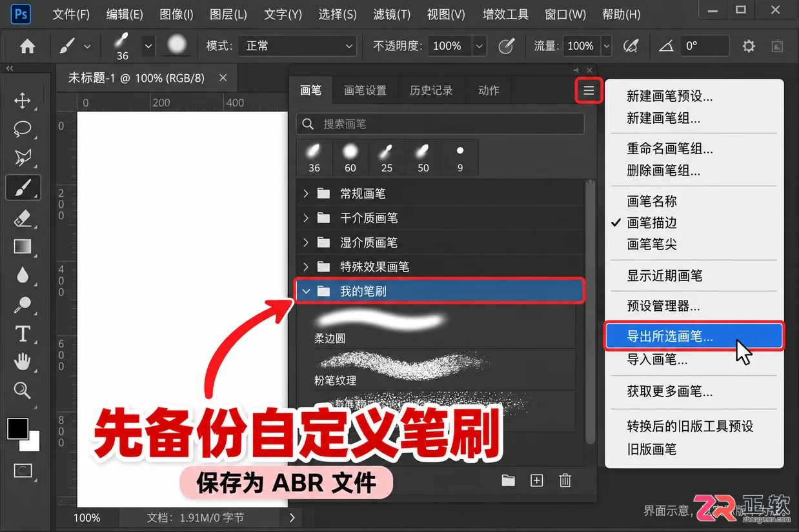799x532 pixels.
Task: Open the smoothing options gear icon
Action: [749, 46]
